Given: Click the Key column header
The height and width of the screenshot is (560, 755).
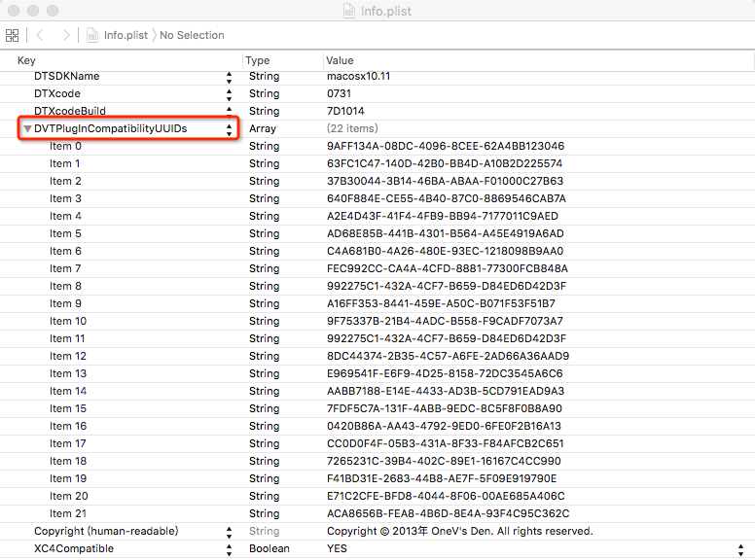Looking at the screenshot, I should (26, 60).
